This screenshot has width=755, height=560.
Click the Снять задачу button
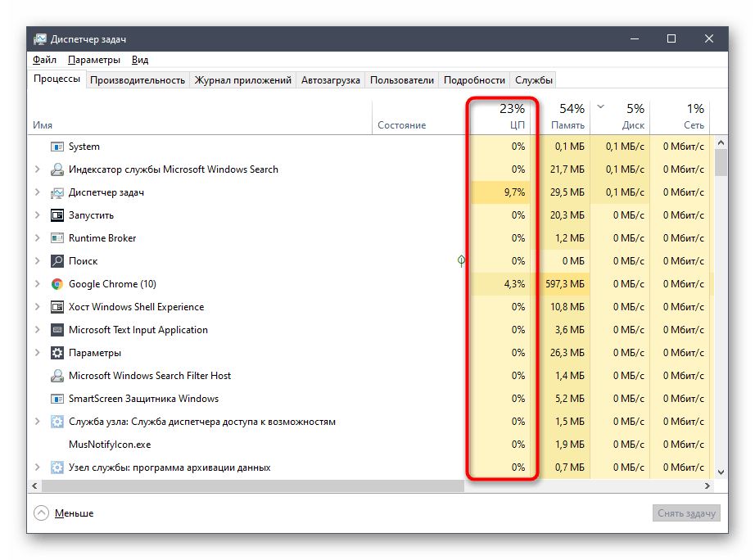686,513
